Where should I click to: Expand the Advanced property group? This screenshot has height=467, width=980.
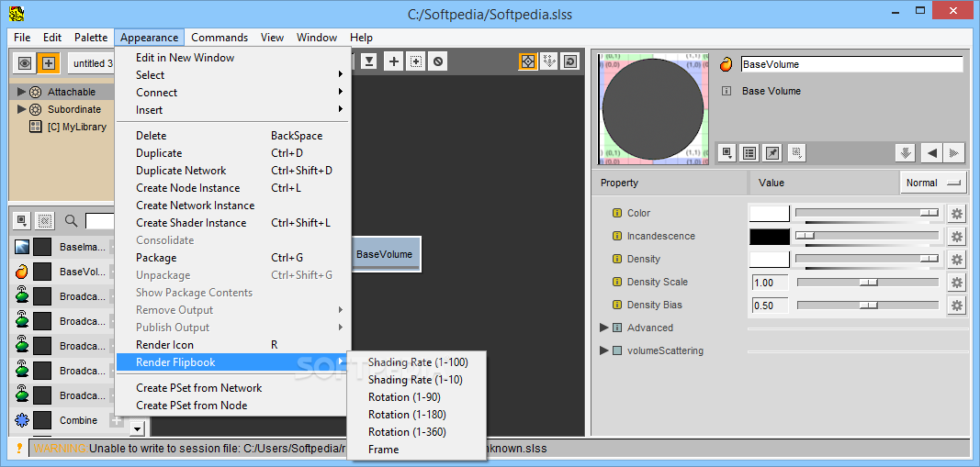[603, 328]
